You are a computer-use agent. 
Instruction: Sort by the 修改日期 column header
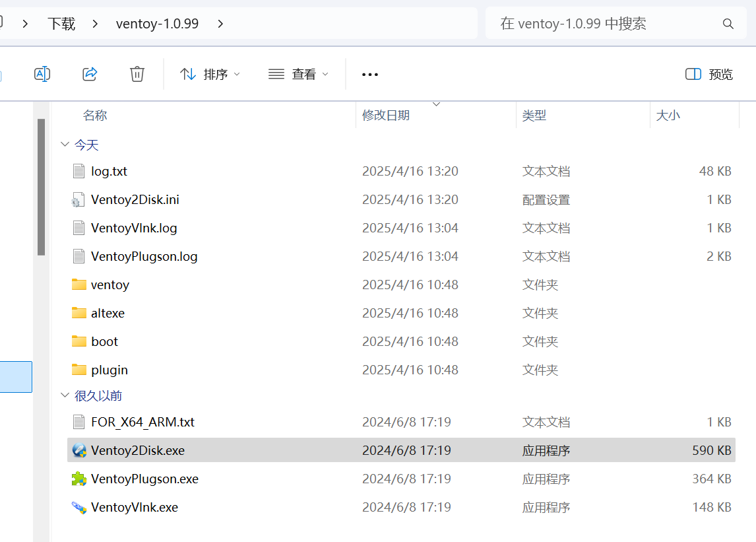(x=386, y=116)
